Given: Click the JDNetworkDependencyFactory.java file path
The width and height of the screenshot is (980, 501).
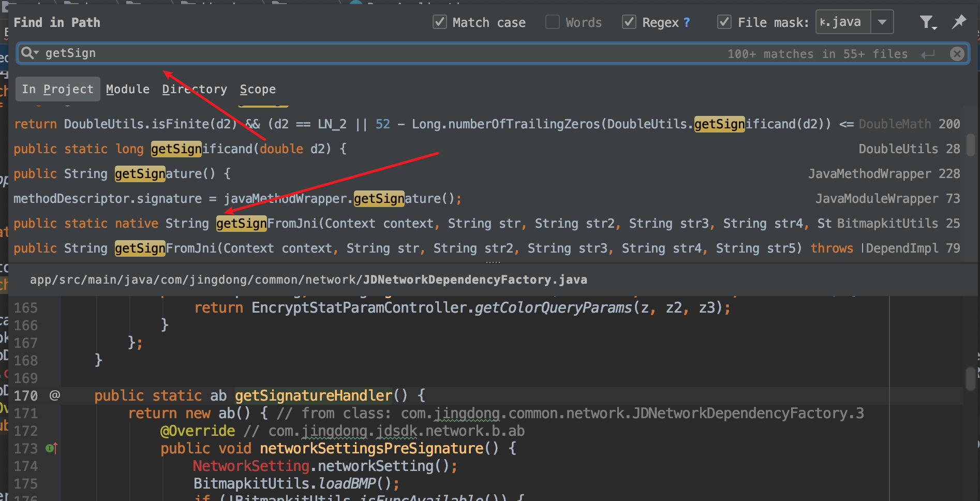Looking at the screenshot, I should pos(308,280).
